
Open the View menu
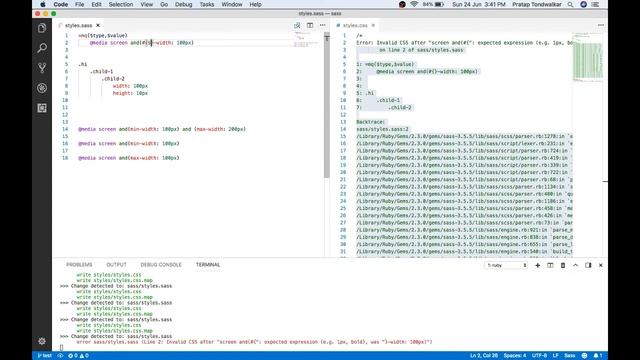[147, 4]
